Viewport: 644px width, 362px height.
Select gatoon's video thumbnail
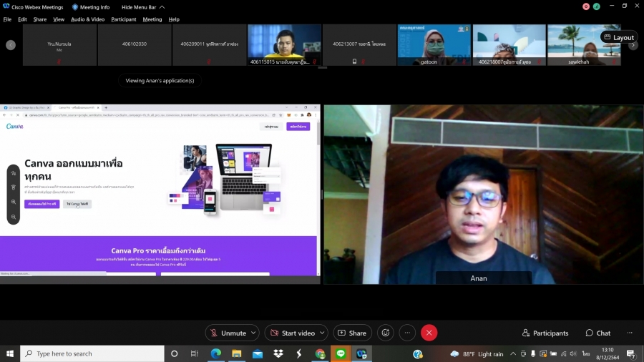click(434, 45)
